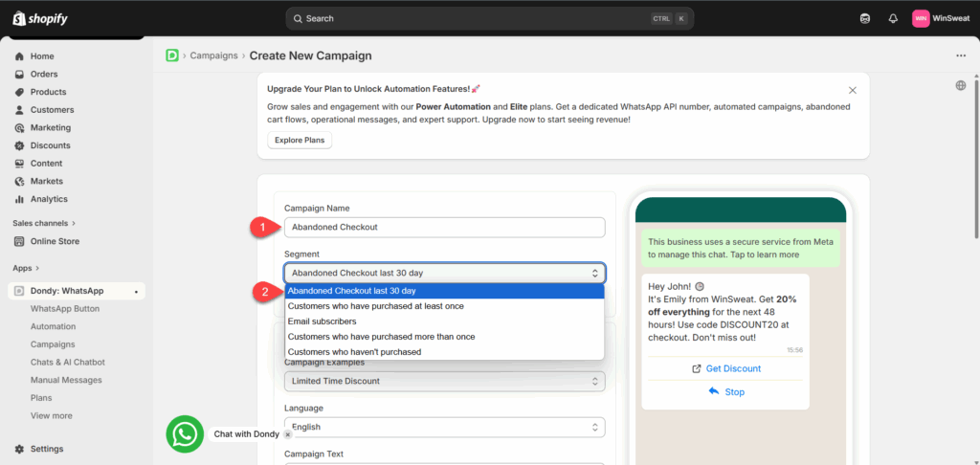
Task: Click the Shopify logo in top bar
Action: point(40,18)
